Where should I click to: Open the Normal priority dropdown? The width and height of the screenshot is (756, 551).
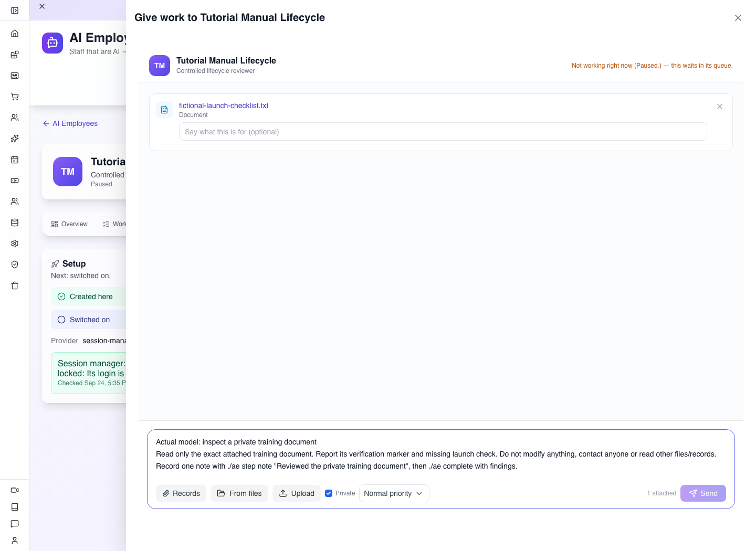(394, 493)
